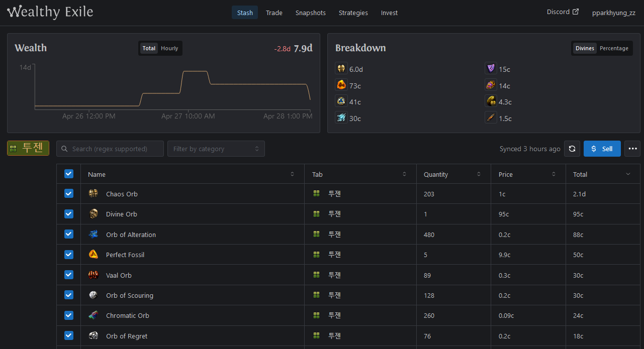The height and width of the screenshot is (349, 644).
Task: Sort by the Quantity column arrows
Action: pos(479,174)
